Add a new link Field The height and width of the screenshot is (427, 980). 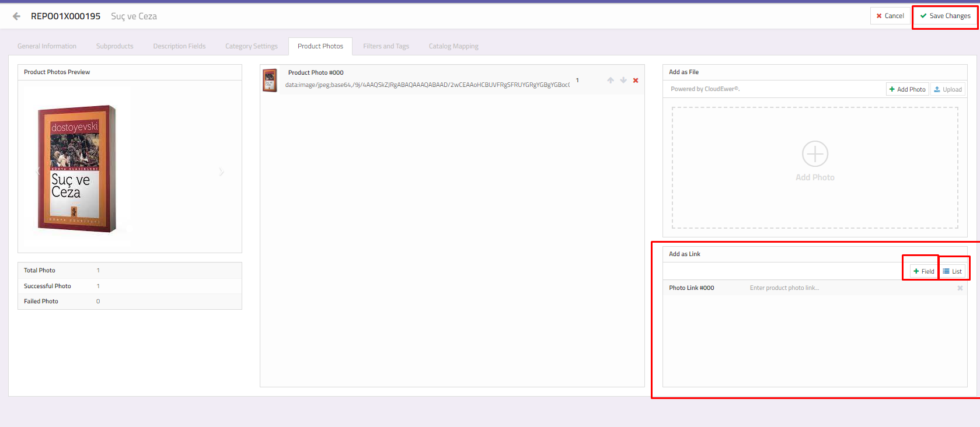tap(923, 271)
